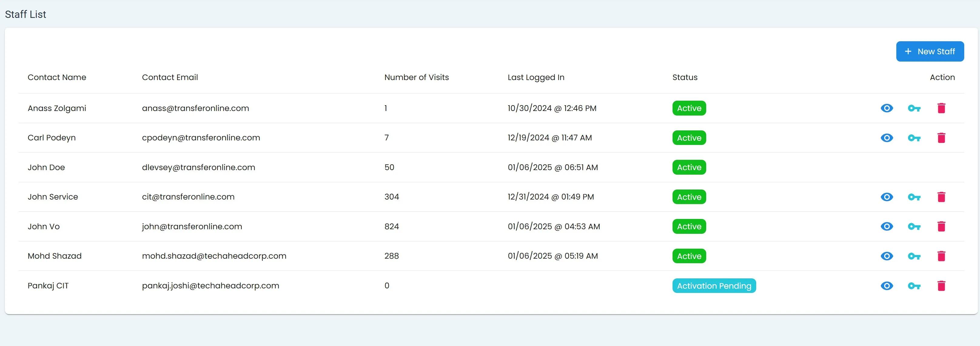
Task: Click the key icon for John Vo
Action: tap(914, 227)
